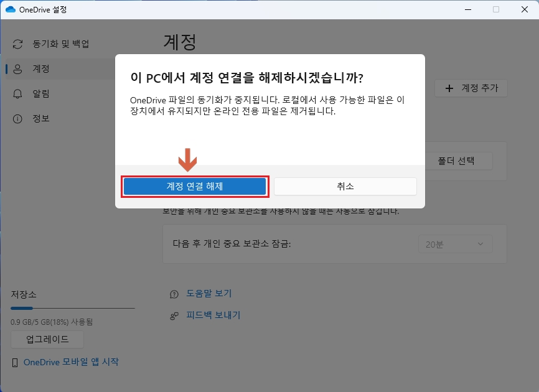Open the 20분 vault lock duration dropdown
Image resolution: width=539 pixels, height=392 pixels.
[455, 243]
